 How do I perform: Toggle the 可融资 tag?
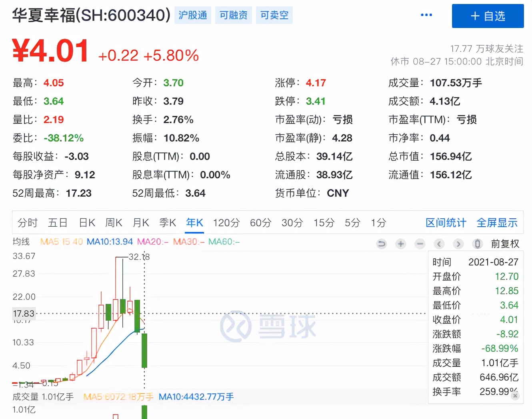click(x=233, y=15)
